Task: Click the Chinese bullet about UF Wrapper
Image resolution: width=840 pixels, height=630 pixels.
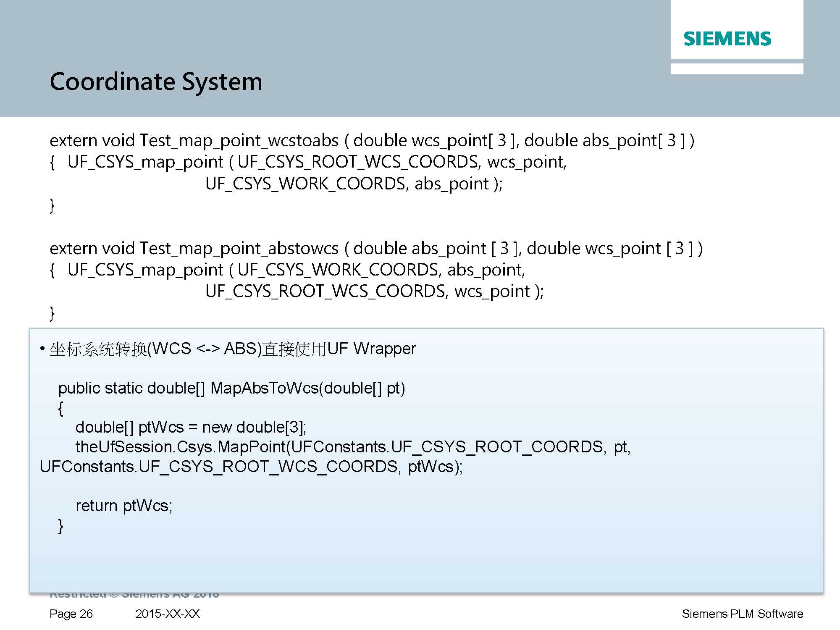Action: click(228, 349)
